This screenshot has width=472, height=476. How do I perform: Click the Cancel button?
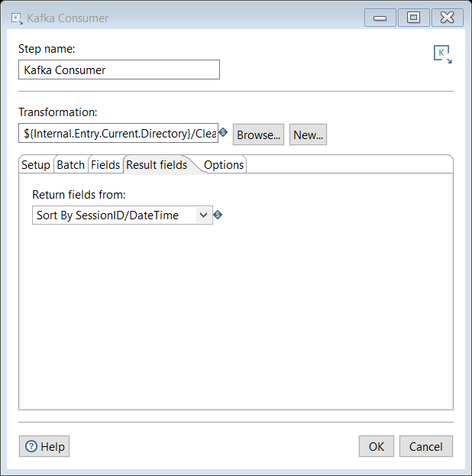[x=426, y=446]
